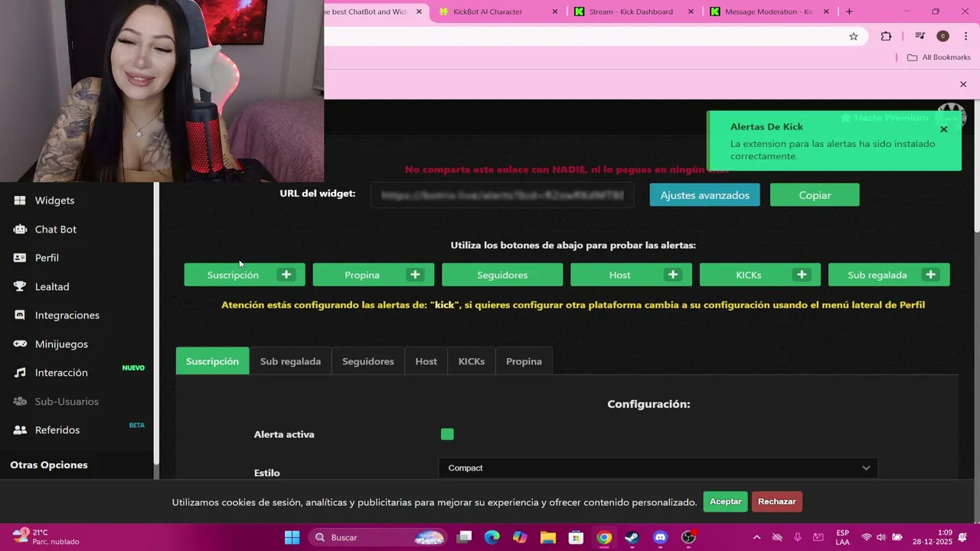
Task: Open File Explorer from the taskbar
Action: click(x=547, y=537)
